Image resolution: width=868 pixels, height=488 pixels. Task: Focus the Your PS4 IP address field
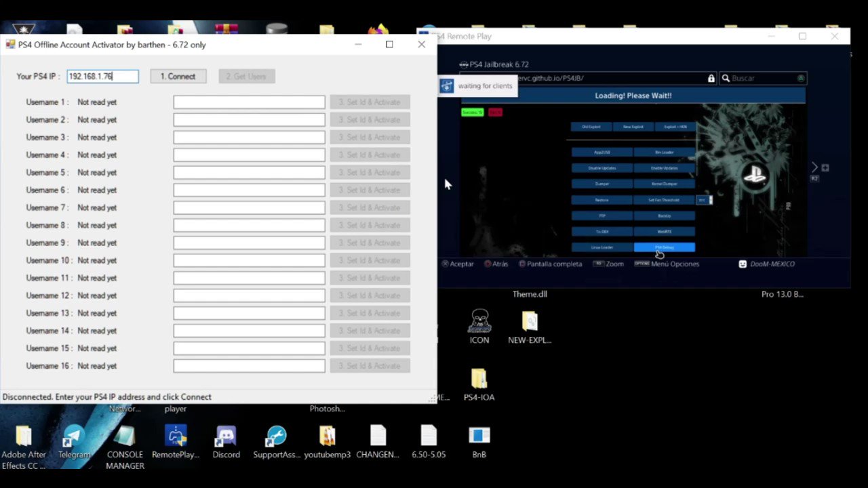(x=102, y=77)
